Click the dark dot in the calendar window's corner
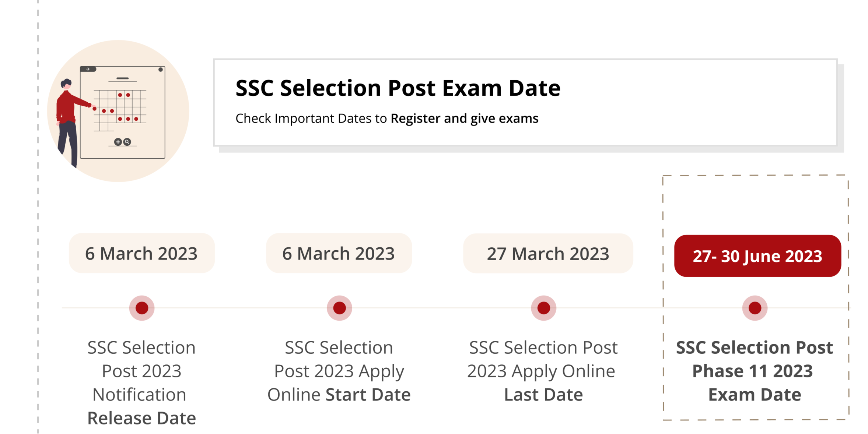 (x=161, y=70)
